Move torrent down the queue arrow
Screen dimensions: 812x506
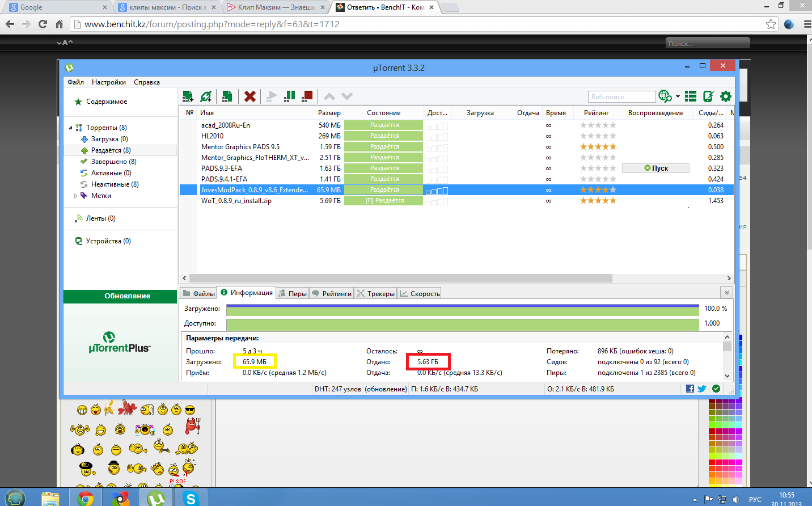pyautogui.click(x=347, y=96)
